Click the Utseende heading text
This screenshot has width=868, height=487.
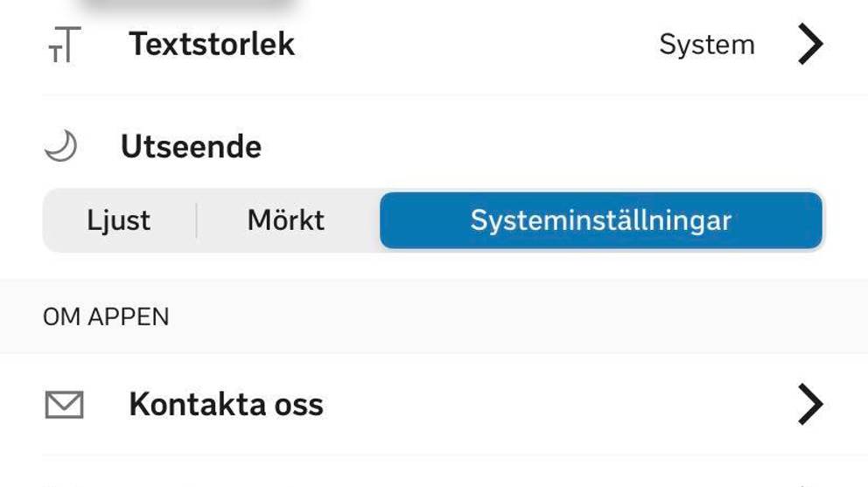coord(191,146)
